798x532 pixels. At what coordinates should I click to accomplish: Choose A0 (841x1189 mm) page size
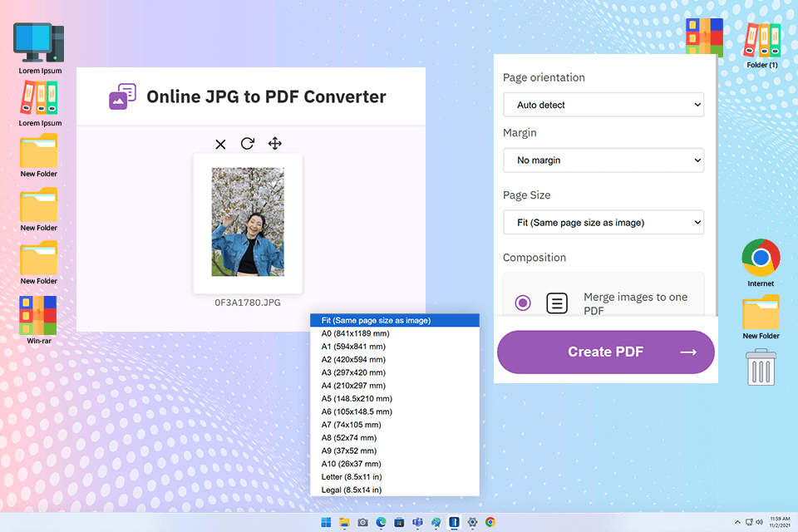click(x=395, y=333)
